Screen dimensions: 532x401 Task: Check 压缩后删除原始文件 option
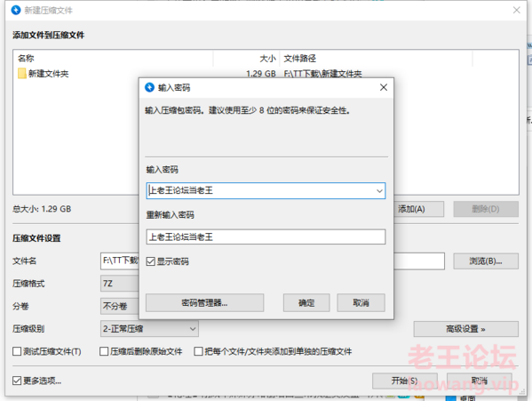click(x=104, y=351)
